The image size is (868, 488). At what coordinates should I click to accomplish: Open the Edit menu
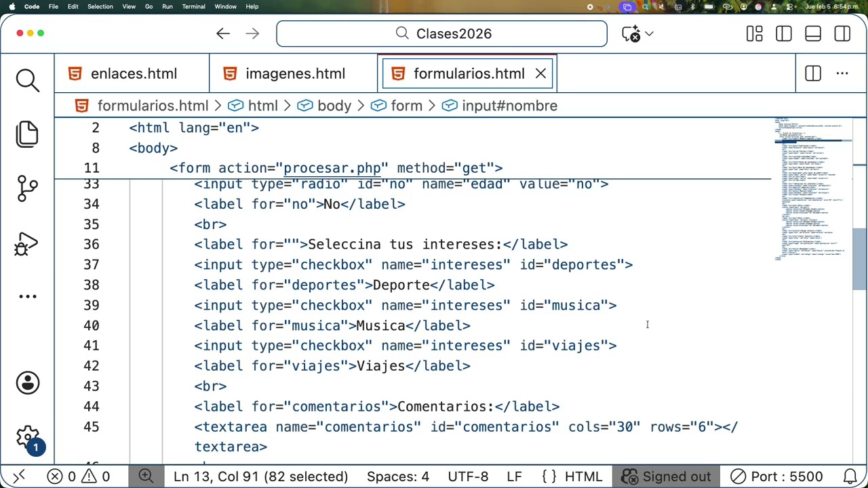point(73,7)
